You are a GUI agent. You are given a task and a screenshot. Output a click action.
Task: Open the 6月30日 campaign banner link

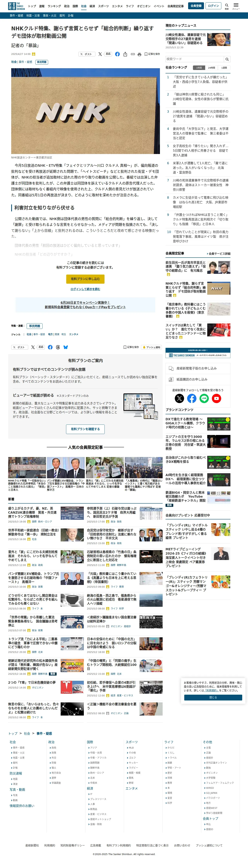point(85,305)
